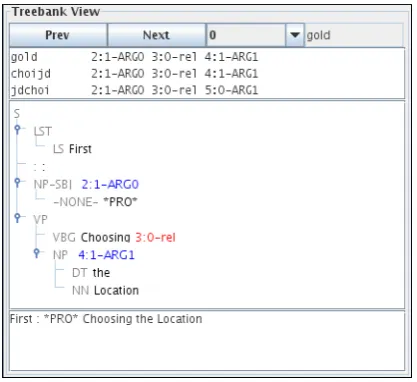The width and height of the screenshot is (417, 382).
Task: Open the tree index dropdown arrow
Action: click(x=295, y=35)
